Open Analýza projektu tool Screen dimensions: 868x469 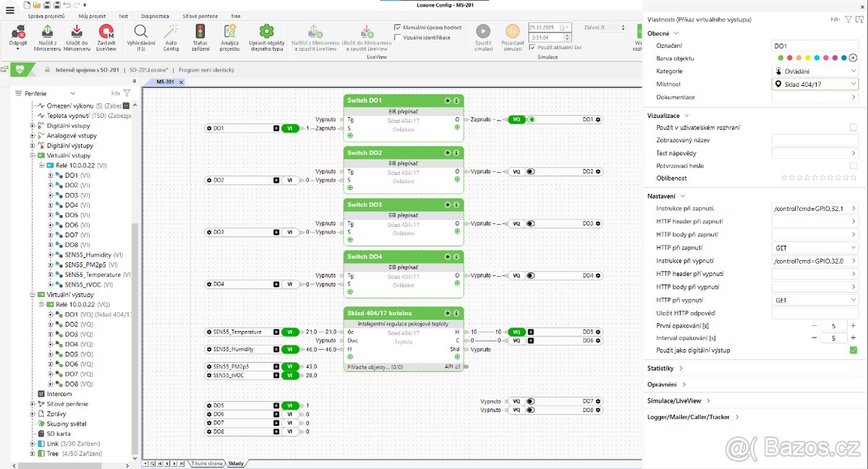coord(230,32)
